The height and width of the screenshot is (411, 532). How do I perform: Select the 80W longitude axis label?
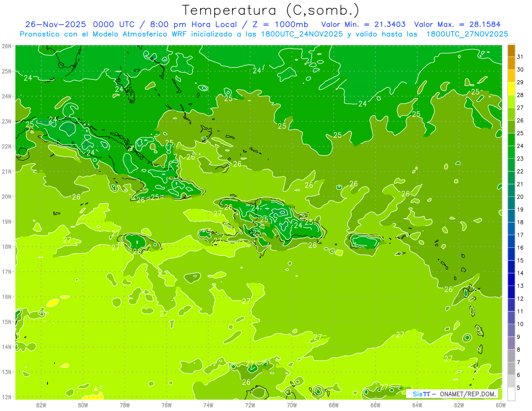pyautogui.click(x=83, y=405)
